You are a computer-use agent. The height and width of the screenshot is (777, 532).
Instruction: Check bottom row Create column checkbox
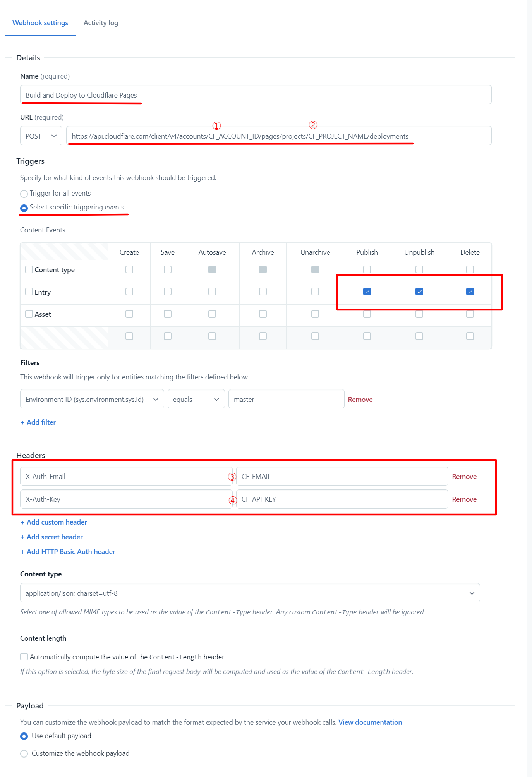pos(129,336)
